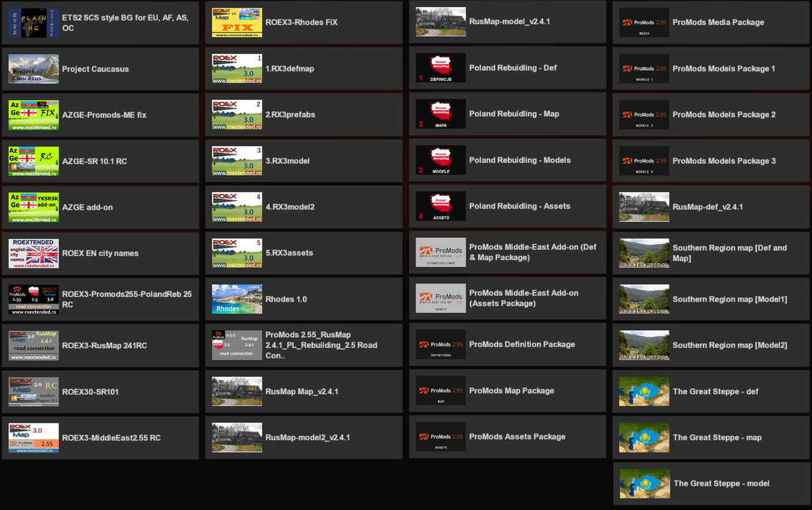This screenshot has height=510, width=812.
Task: Select the ProMods Map Package icon
Action: 440,391
